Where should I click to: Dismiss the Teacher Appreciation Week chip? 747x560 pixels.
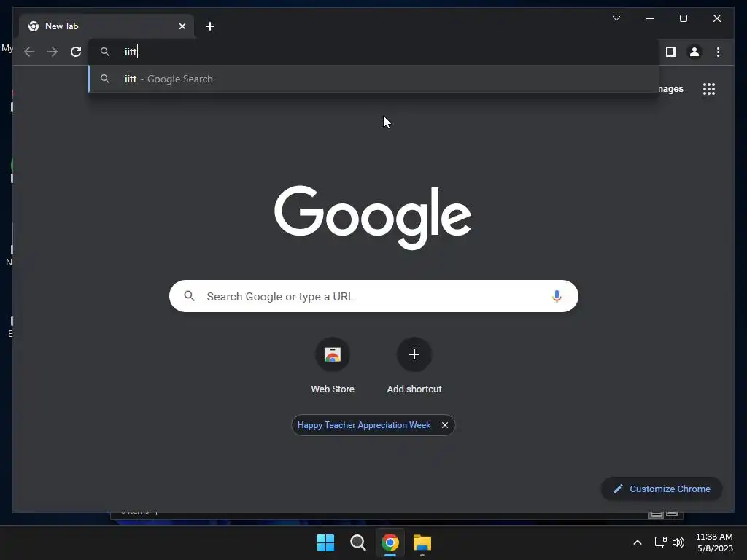tap(444, 425)
